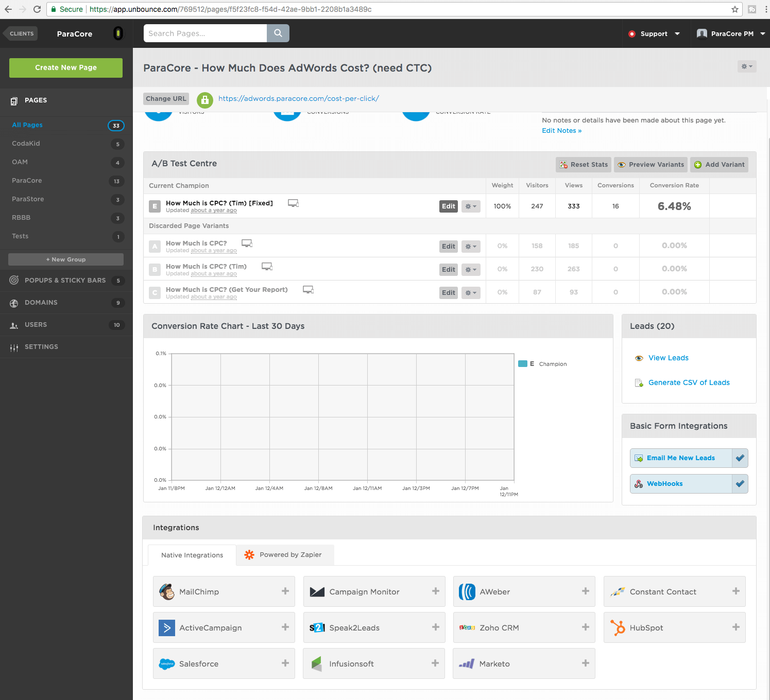
Task: Open the Users sidebar section
Action: [x=66, y=325]
